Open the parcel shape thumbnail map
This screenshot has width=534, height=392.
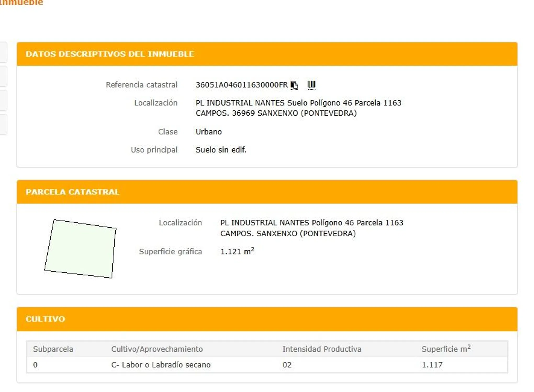pyautogui.click(x=80, y=249)
